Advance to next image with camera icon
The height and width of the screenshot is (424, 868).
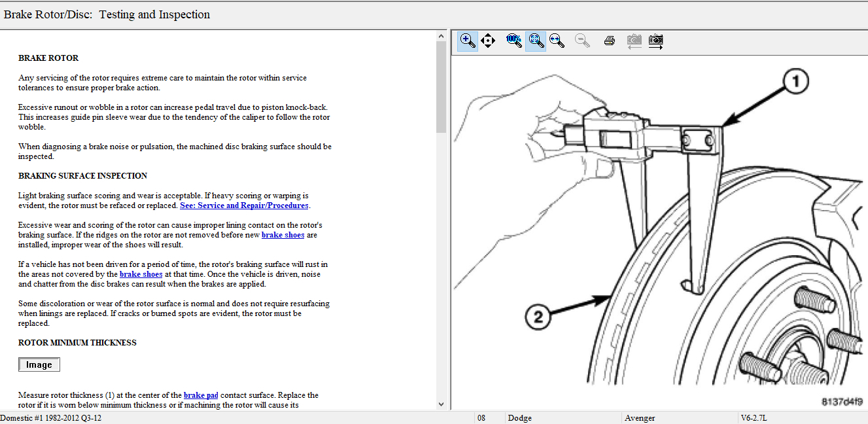655,41
